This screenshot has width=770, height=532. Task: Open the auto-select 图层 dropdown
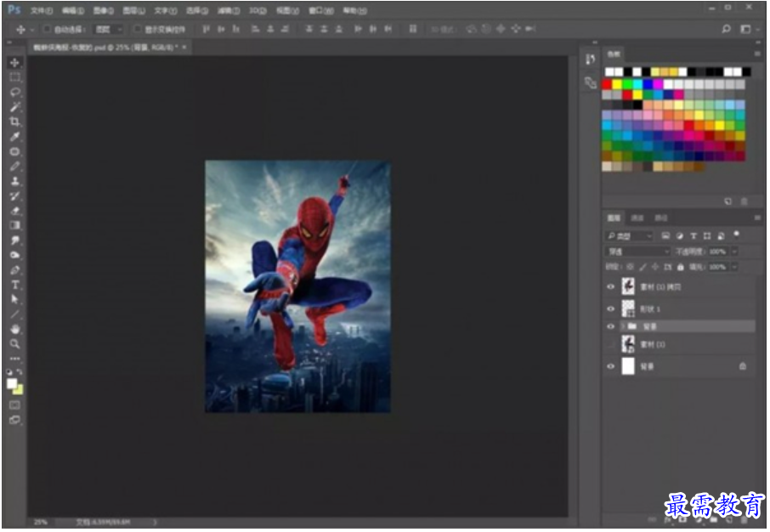pos(109,30)
